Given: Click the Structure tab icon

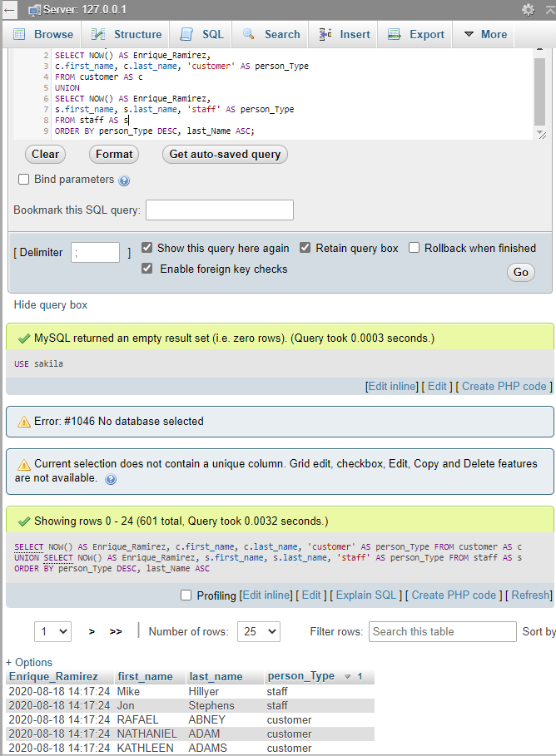Looking at the screenshot, I should tap(98, 34).
